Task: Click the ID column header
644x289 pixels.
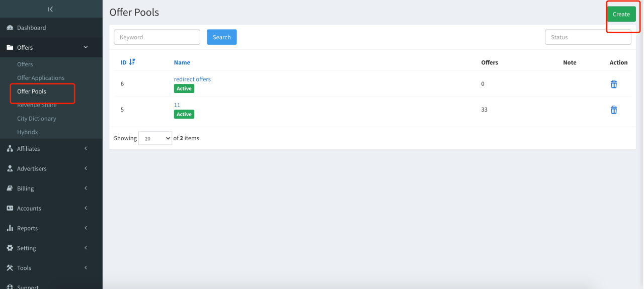Action: (124, 62)
